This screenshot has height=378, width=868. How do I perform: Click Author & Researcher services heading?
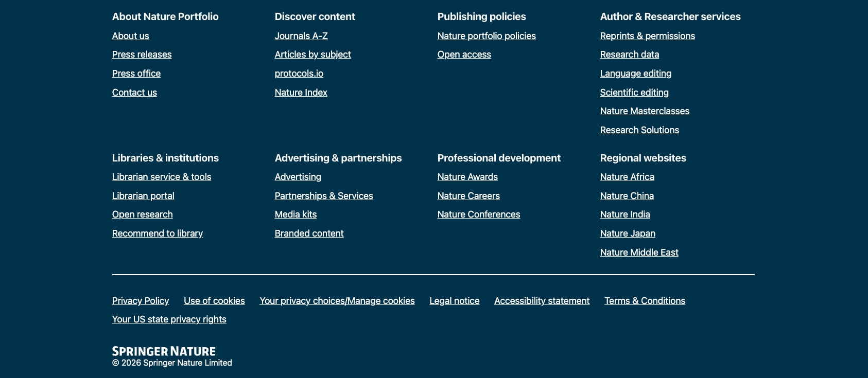click(670, 16)
